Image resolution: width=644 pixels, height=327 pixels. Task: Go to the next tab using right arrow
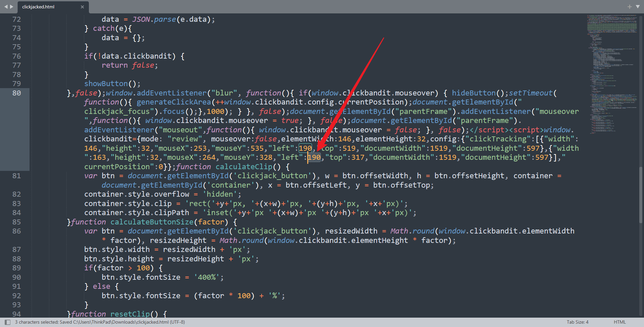12,7
